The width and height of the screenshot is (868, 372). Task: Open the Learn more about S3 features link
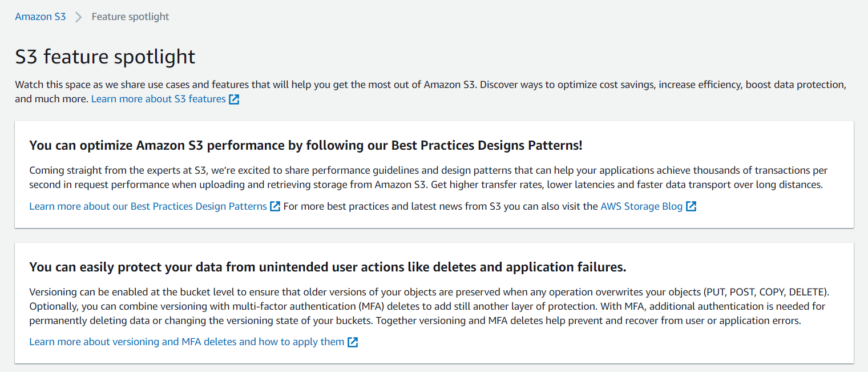[x=160, y=98]
